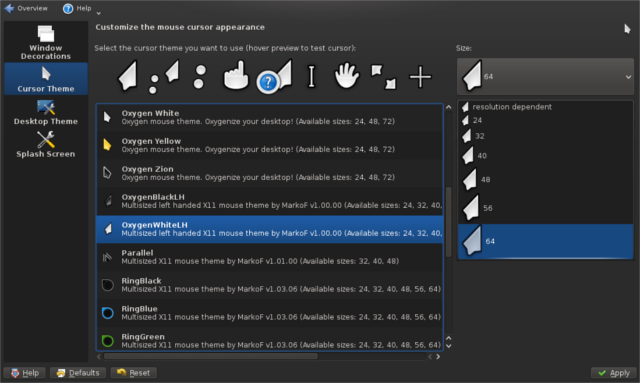Preview the diagonal resize cursor
Screen dimensions: 640x383
tap(383, 76)
